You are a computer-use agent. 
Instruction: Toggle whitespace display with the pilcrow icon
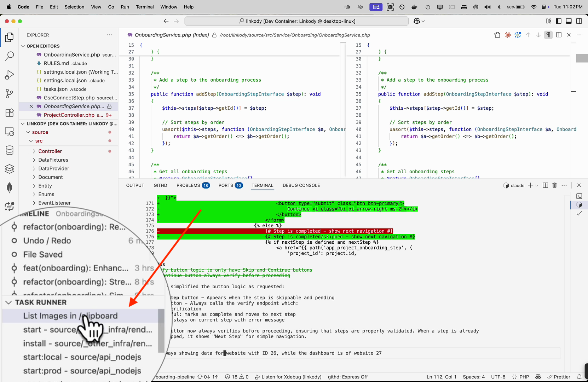[548, 35]
